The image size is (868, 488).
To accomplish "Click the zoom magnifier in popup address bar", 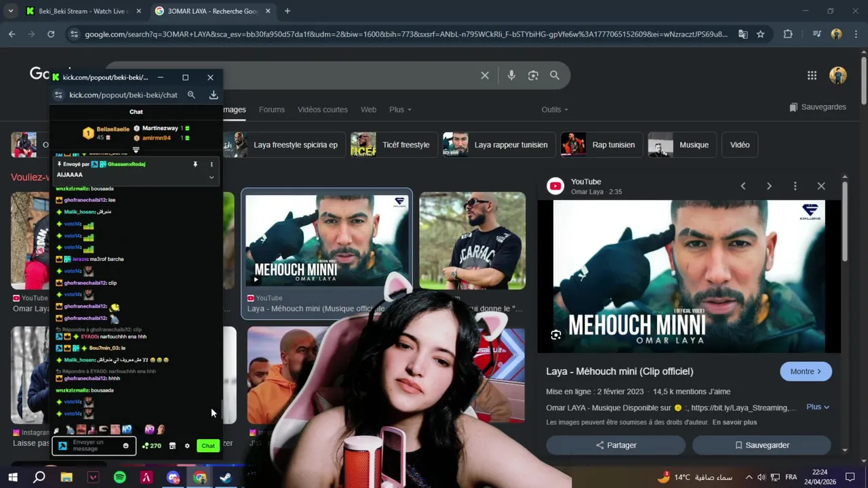I will (x=191, y=96).
